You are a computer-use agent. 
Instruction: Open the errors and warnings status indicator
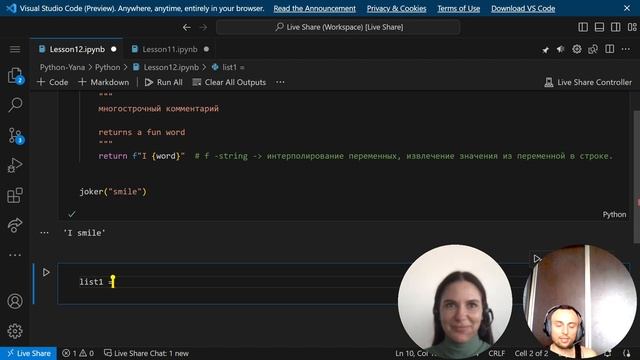tap(78, 353)
